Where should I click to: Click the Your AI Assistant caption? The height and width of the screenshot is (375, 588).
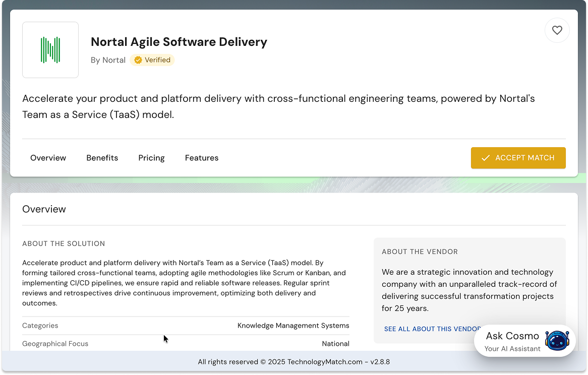click(x=512, y=349)
